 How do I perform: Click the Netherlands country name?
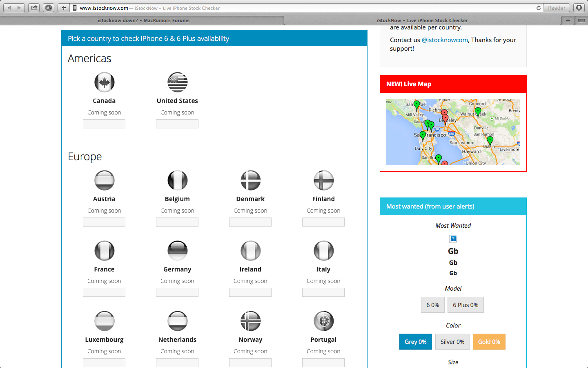click(177, 340)
